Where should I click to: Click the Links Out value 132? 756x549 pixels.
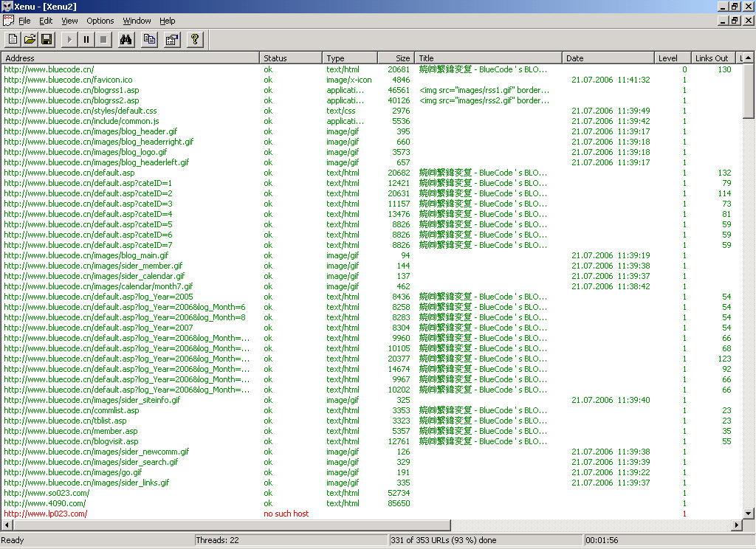click(x=725, y=173)
